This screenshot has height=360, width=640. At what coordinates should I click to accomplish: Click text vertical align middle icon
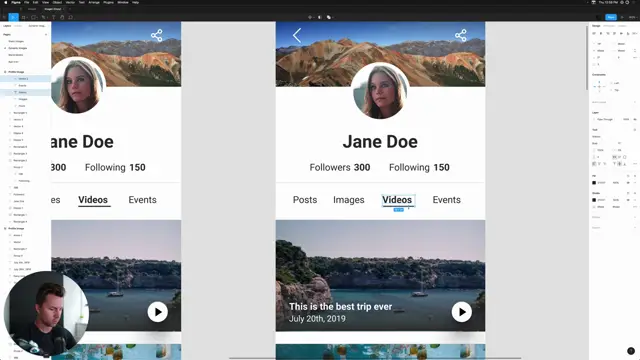pyautogui.click(x=620, y=164)
